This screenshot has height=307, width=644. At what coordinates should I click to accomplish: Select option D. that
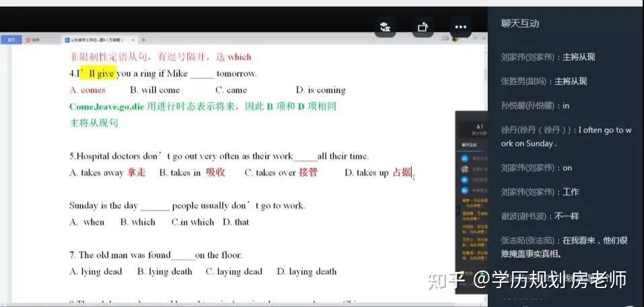click(x=236, y=222)
